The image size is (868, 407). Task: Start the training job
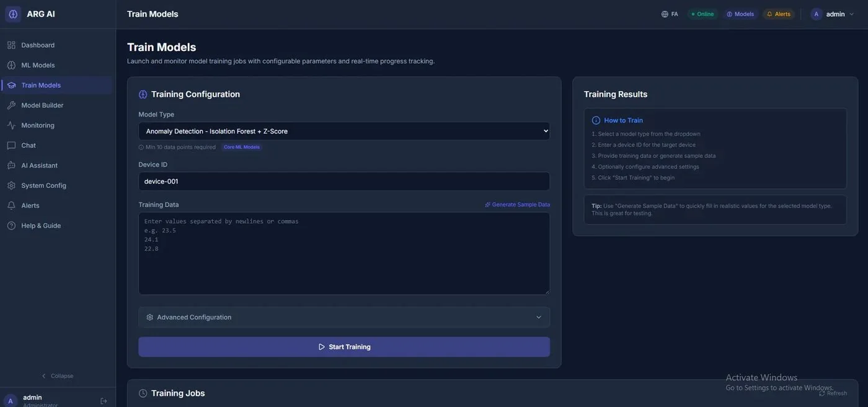click(x=344, y=347)
